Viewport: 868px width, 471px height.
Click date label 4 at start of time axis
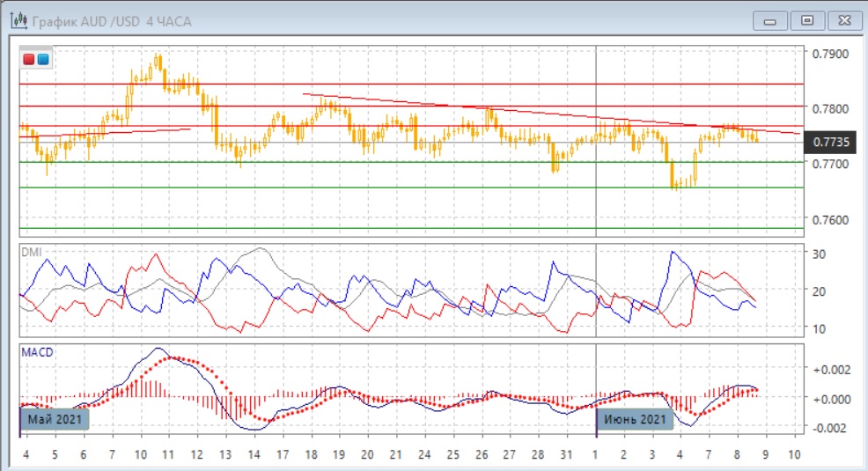pos(26,455)
